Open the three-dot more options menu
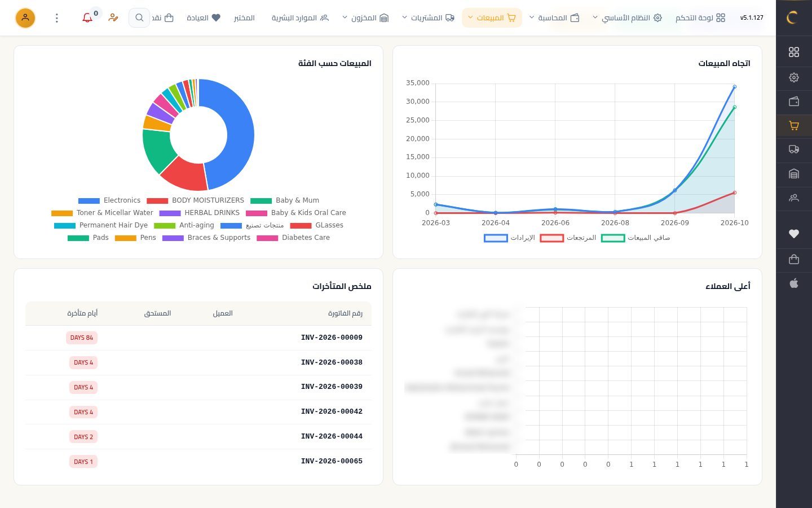Screen dimensions: 812x508 click(x=56, y=18)
